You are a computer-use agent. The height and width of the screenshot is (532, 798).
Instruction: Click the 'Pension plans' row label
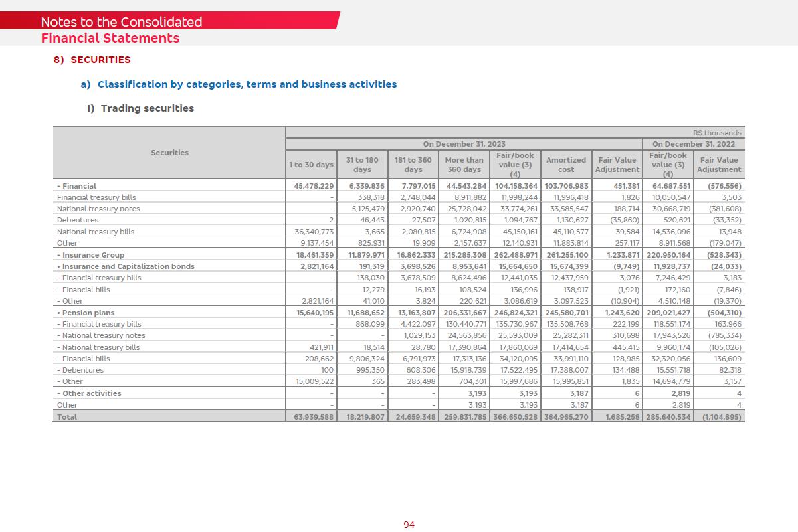point(88,313)
